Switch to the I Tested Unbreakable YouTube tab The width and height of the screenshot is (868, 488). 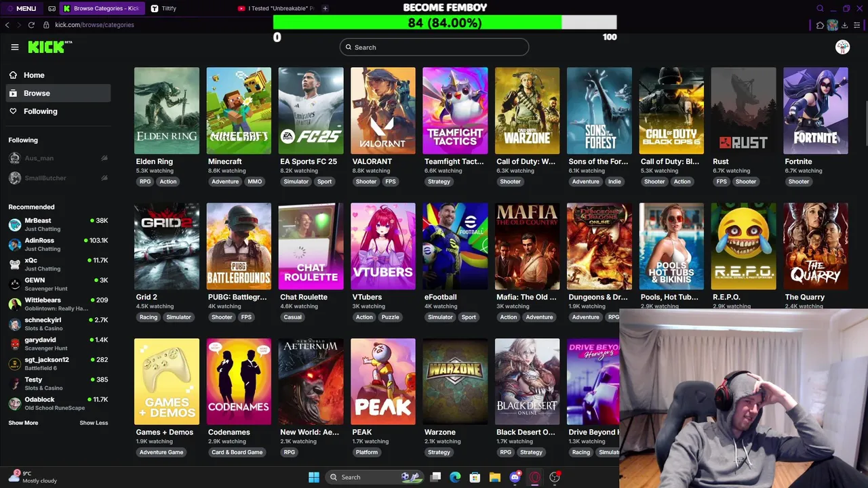(x=276, y=8)
